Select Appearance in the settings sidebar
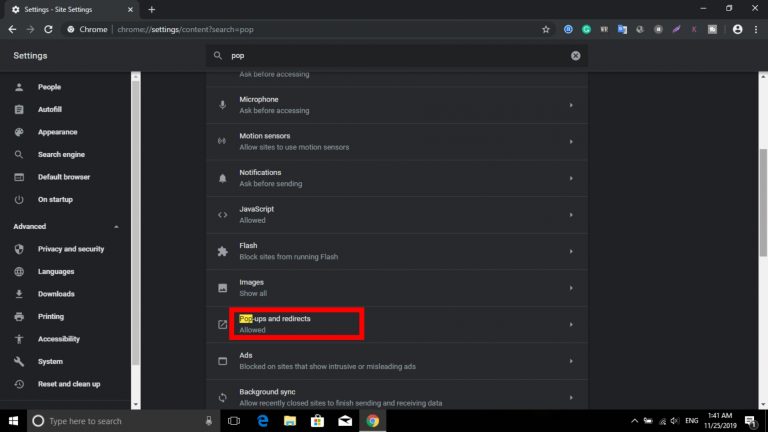This screenshot has width=768, height=432. (57, 132)
